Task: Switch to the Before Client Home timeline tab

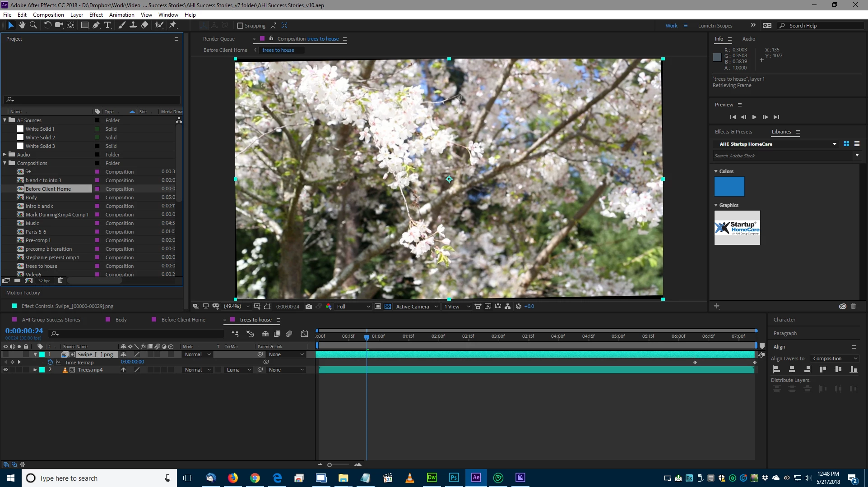Action: [183, 320]
